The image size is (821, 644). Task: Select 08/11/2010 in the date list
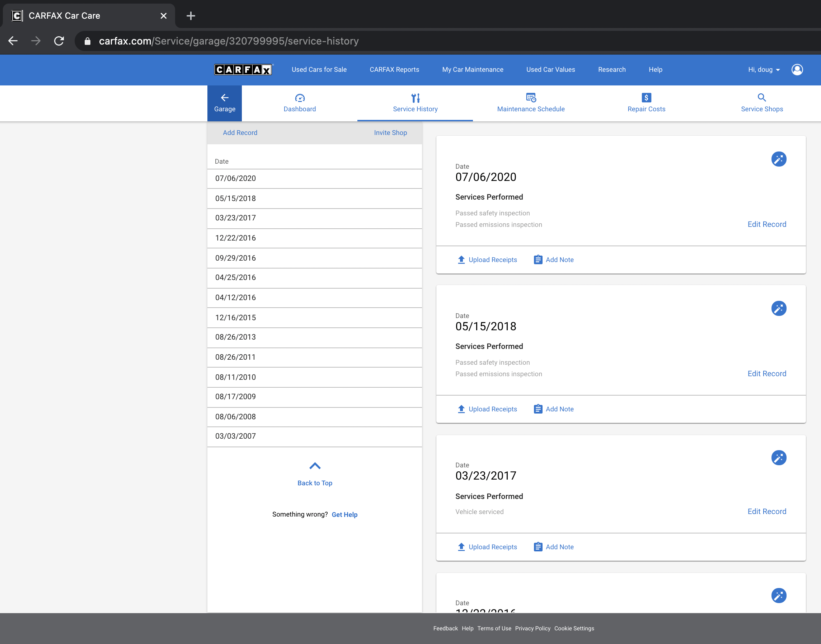[x=314, y=377]
